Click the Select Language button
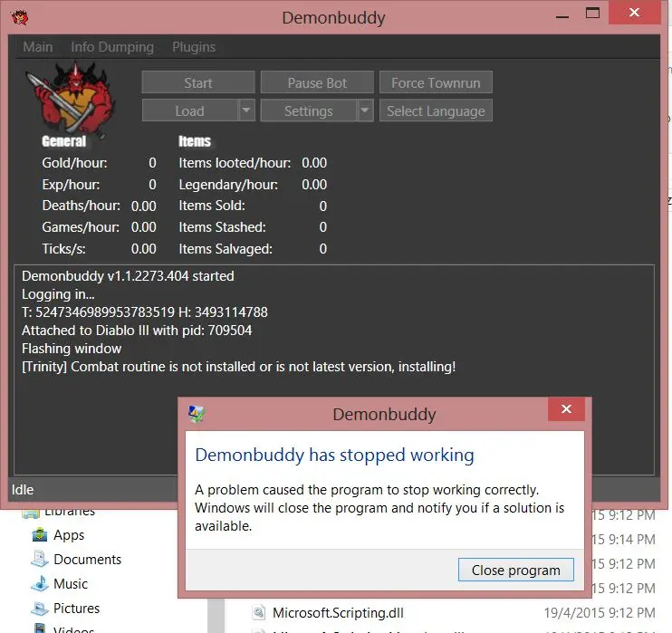Screen dimensions: 672x633 click(x=436, y=110)
